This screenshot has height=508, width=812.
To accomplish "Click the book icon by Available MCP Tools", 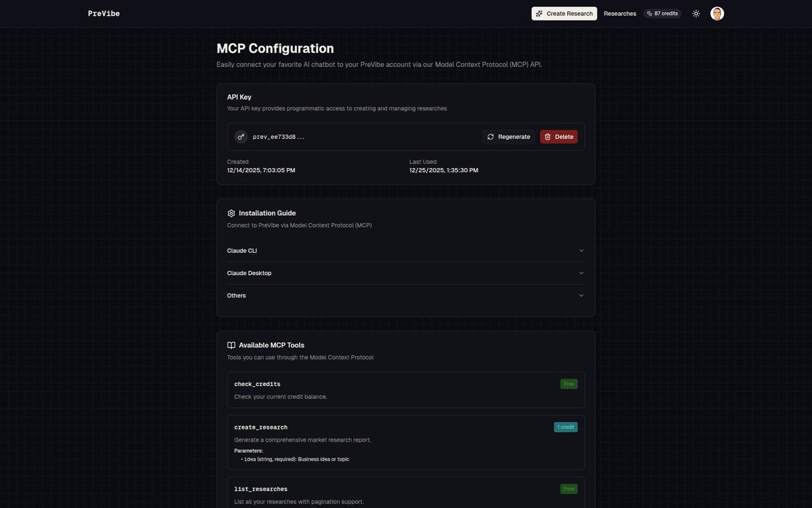I will 231,345.
